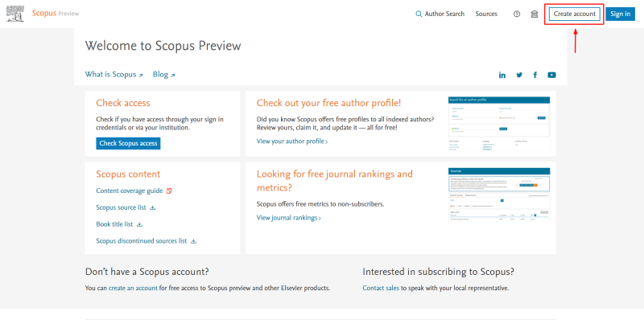Screen dimensions: 644x320
Task: Open the What is Scopus link
Action: (x=110, y=74)
